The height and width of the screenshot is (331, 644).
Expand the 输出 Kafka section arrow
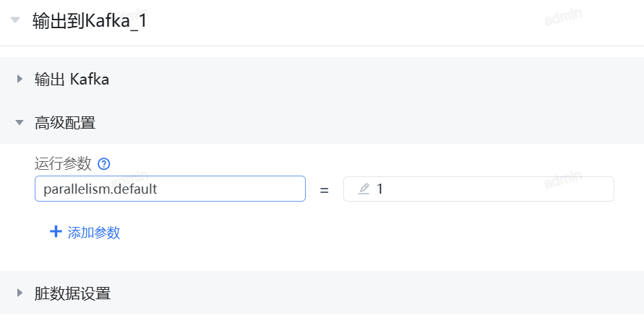[20, 79]
